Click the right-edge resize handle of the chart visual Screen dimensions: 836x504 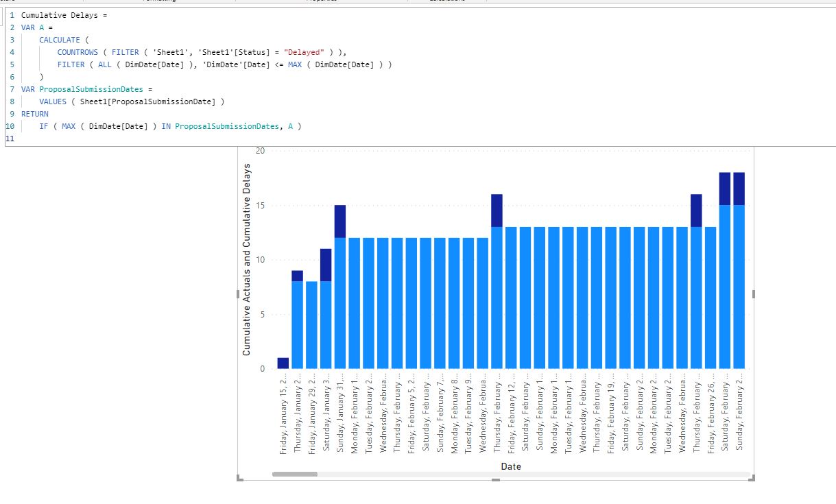[x=754, y=294]
